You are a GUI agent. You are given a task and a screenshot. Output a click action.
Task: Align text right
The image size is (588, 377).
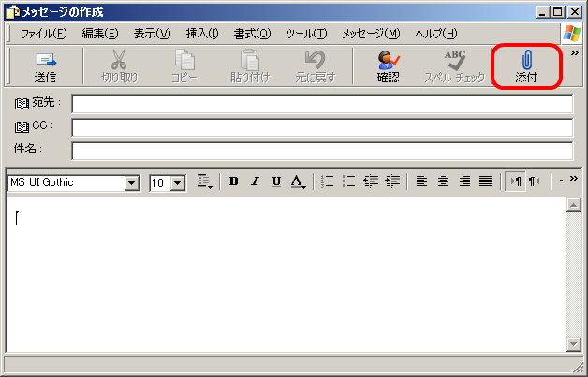464,181
